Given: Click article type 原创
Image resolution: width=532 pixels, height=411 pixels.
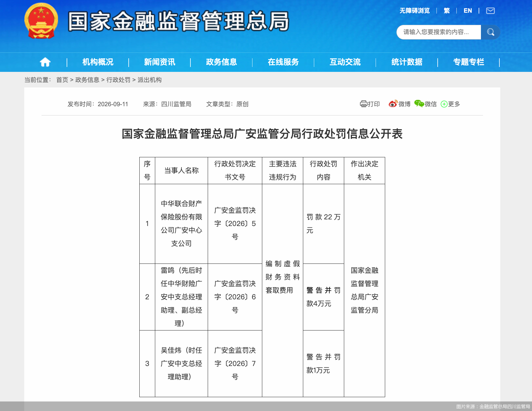Looking at the screenshot, I should [242, 104].
